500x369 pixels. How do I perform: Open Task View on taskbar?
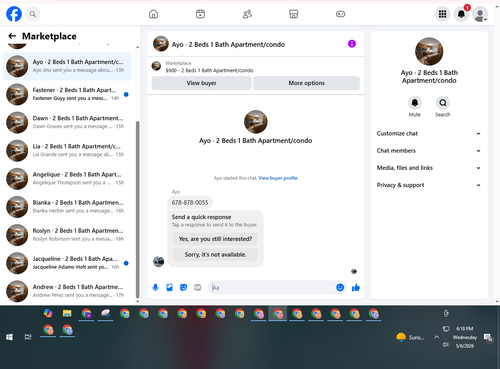click(28, 337)
